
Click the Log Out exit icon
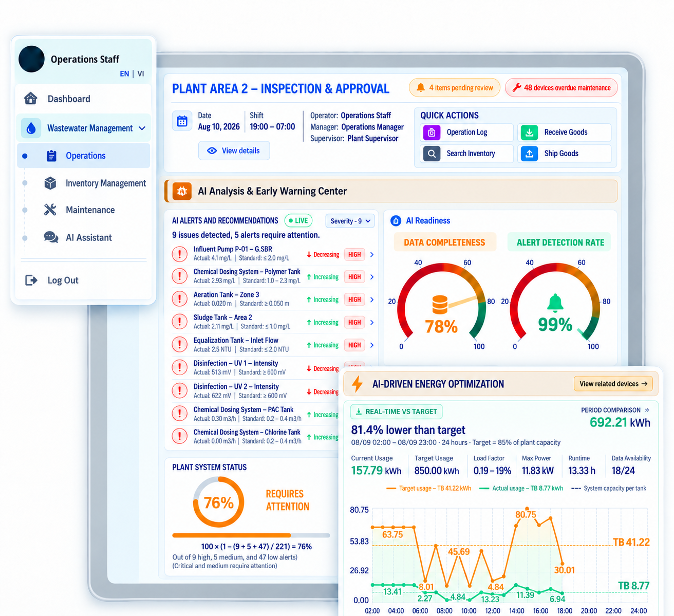pos(31,280)
